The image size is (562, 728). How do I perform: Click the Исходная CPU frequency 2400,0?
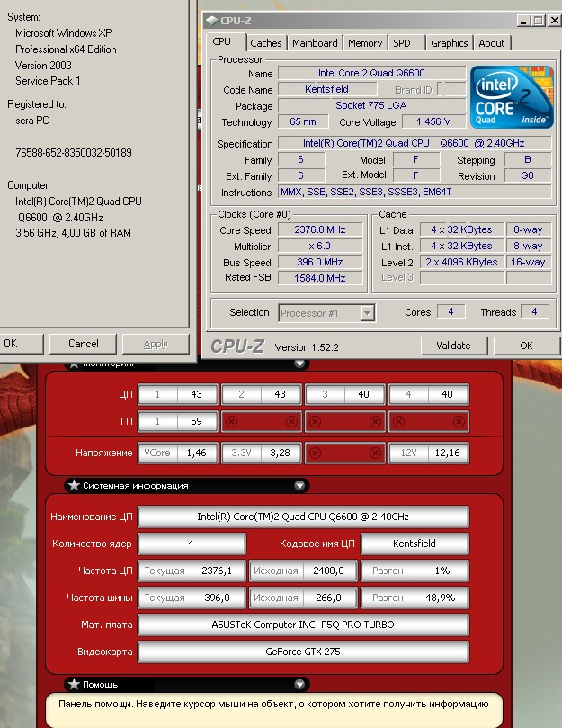[303, 571]
